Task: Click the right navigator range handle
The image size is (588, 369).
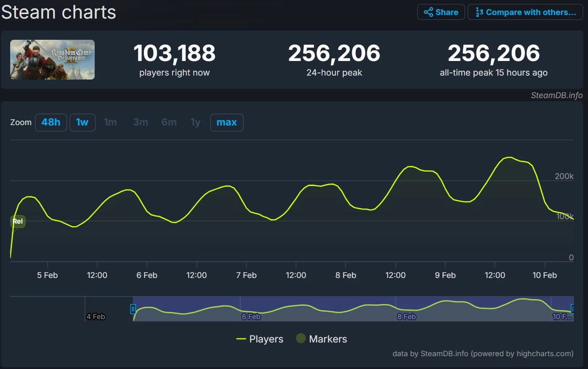Action: [x=573, y=308]
